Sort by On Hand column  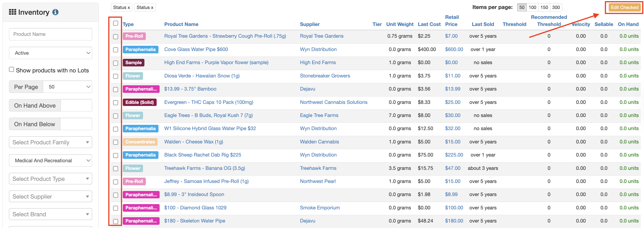[x=628, y=24]
